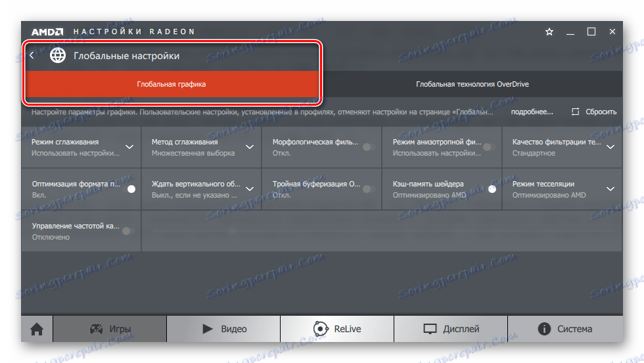The height and width of the screenshot is (363, 644).
Task: Click the frame rate control slider
Action: [382, 231]
